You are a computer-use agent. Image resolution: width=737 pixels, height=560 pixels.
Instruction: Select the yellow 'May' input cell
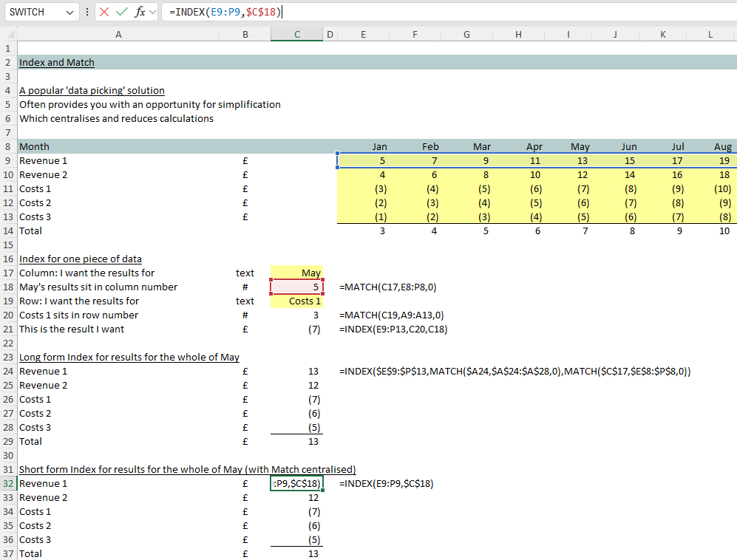tap(296, 273)
